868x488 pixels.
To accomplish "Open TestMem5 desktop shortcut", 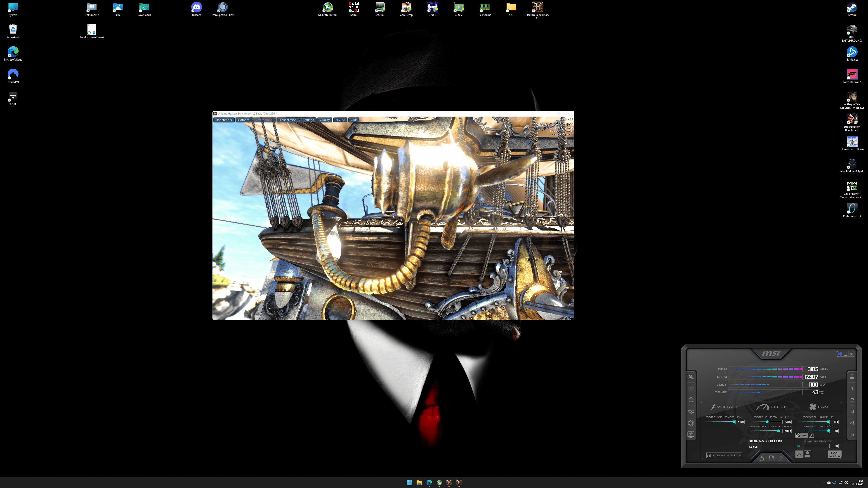I will [485, 9].
